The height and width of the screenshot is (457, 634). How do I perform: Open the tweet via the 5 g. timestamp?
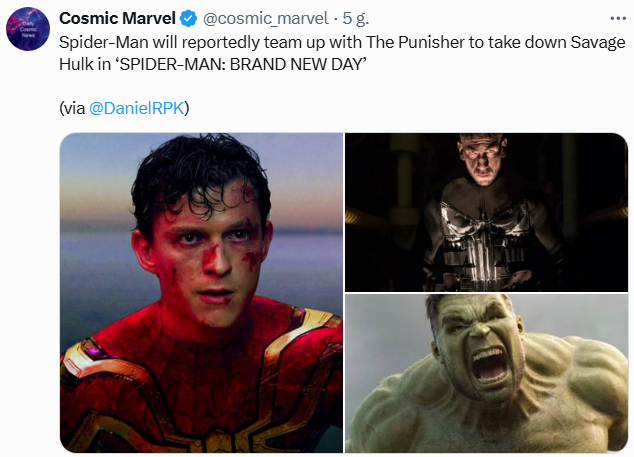click(x=356, y=19)
